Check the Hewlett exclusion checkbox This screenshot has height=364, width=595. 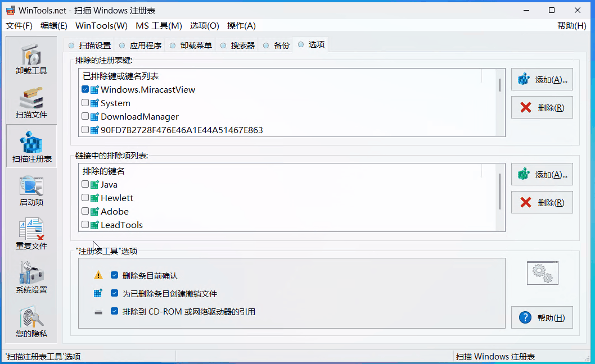click(85, 198)
